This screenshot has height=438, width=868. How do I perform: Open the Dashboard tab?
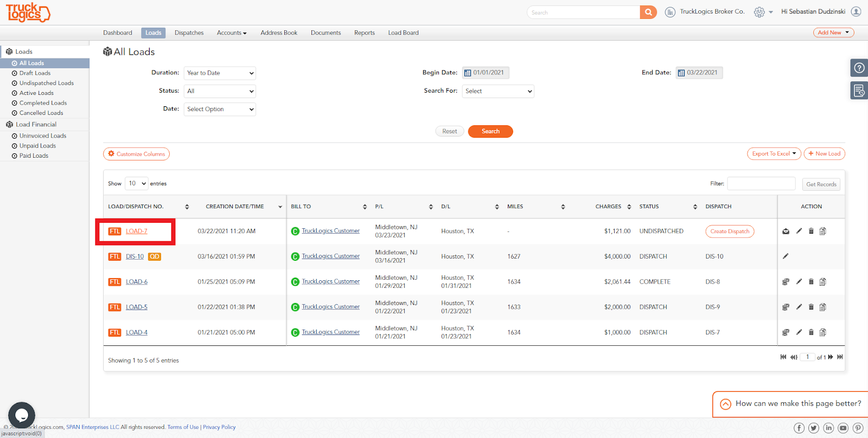pos(118,33)
